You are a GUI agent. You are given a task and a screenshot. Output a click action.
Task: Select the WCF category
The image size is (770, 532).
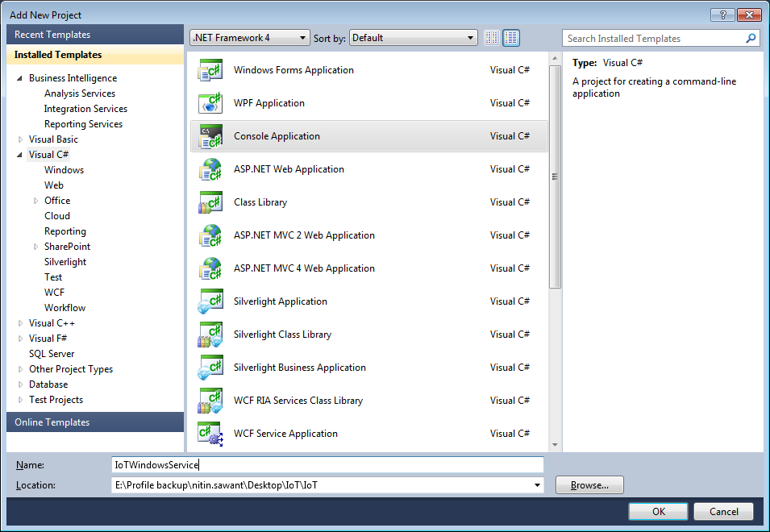[55, 293]
